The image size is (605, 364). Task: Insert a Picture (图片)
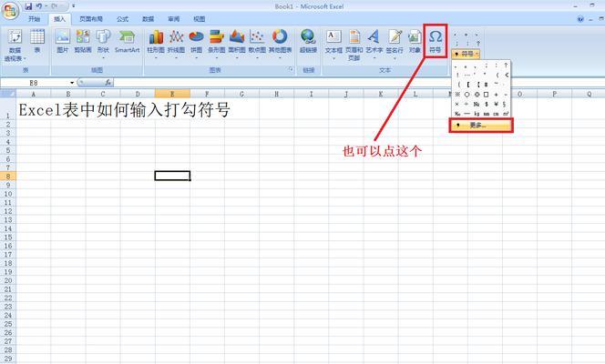[62, 41]
